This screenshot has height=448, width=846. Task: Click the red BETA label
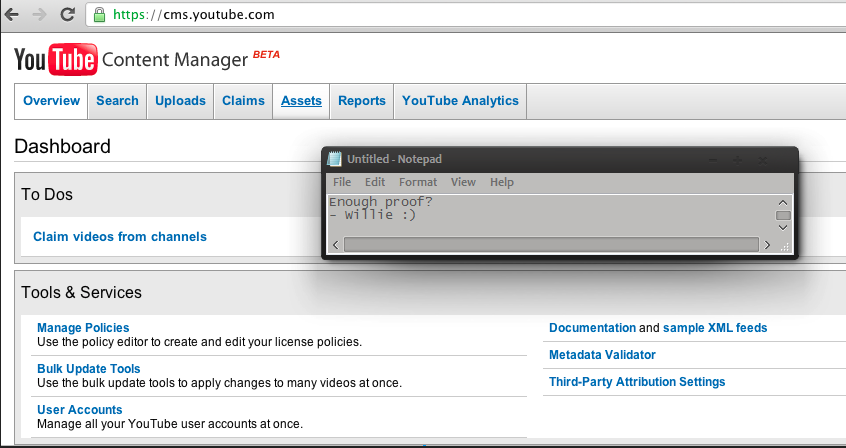click(267, 55)
